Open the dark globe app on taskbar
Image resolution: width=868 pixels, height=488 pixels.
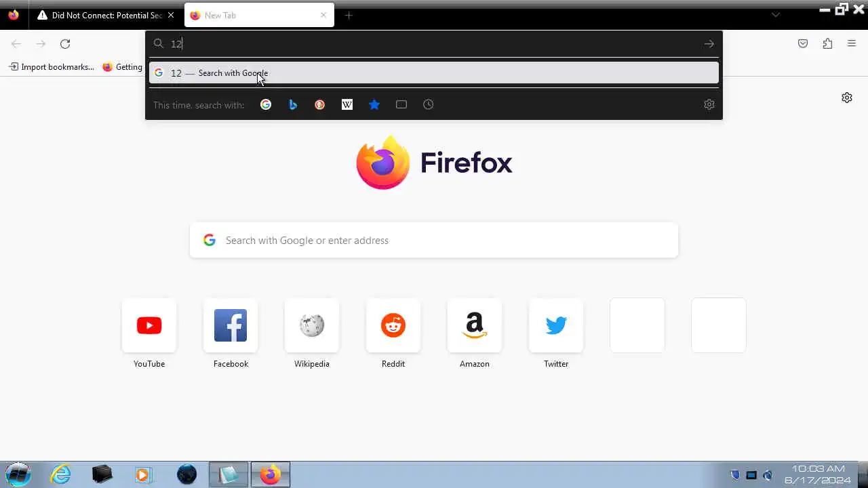186,474
